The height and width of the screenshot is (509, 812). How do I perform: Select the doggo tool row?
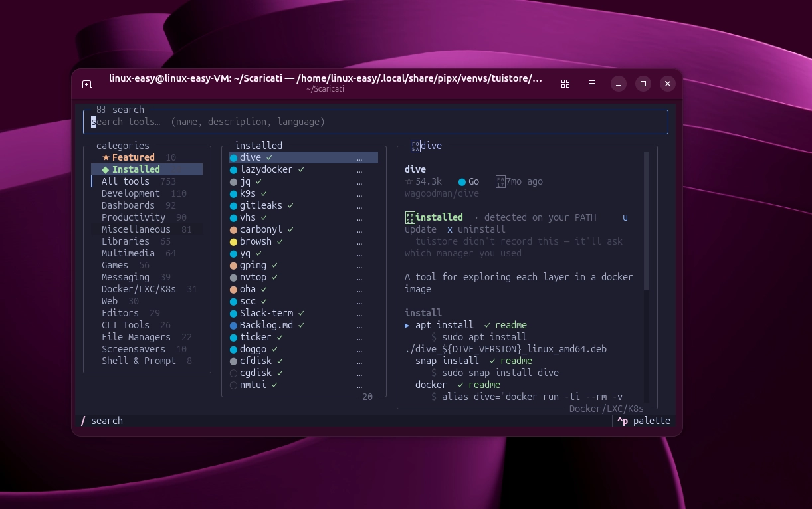tap(304, 350)
